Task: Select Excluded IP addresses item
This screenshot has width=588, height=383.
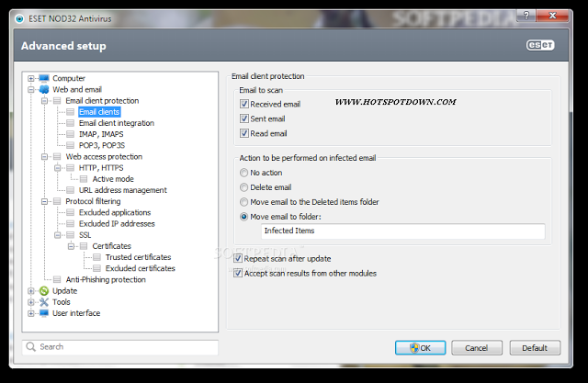Action: [117, 224]
